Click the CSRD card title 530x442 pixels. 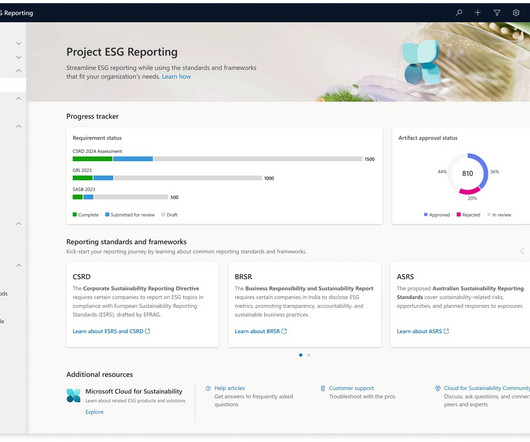(81, 277)
